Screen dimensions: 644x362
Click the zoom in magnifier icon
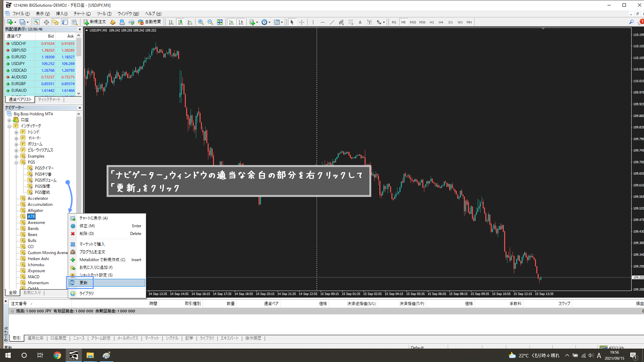[x=201, y=22]
